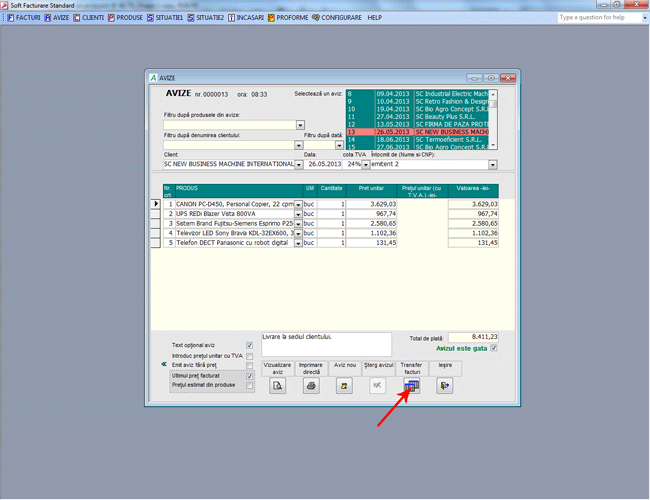Click quantity cell for Televizor LED Sony row
The height and width of the screenshot is (500, 650).
[x=331, y=233]
